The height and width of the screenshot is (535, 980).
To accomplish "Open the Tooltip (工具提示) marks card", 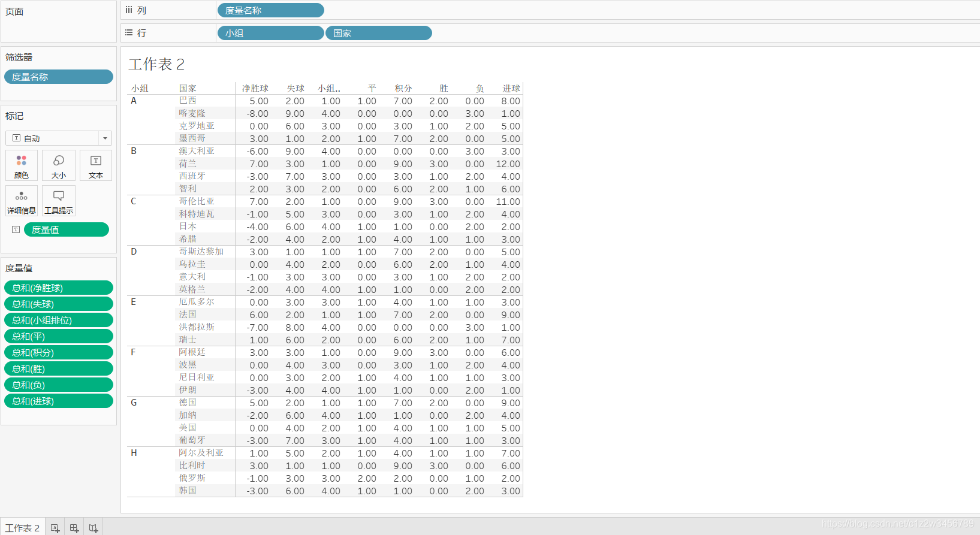I will click(59, 201).
